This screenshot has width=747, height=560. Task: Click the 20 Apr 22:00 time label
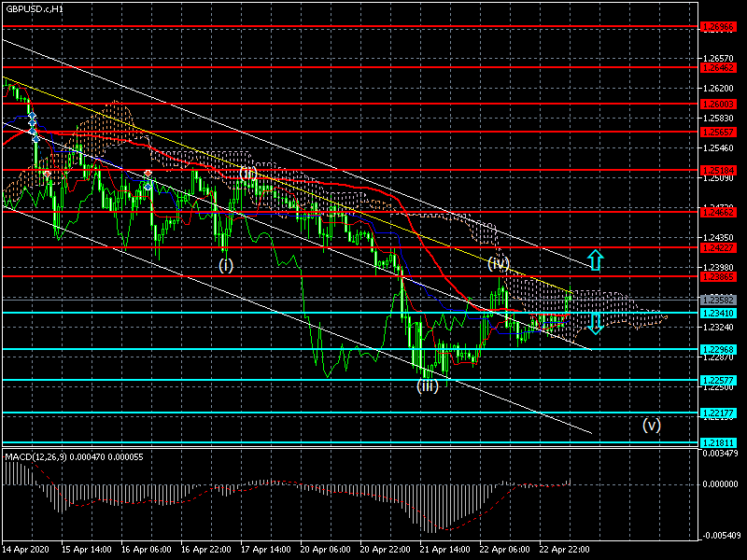385,549
